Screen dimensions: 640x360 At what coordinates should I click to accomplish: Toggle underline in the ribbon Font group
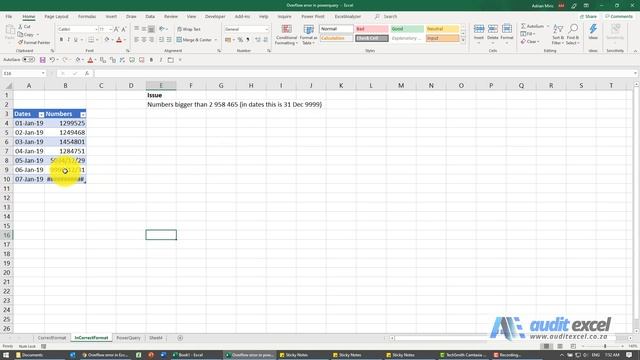[x=76, y=40]
